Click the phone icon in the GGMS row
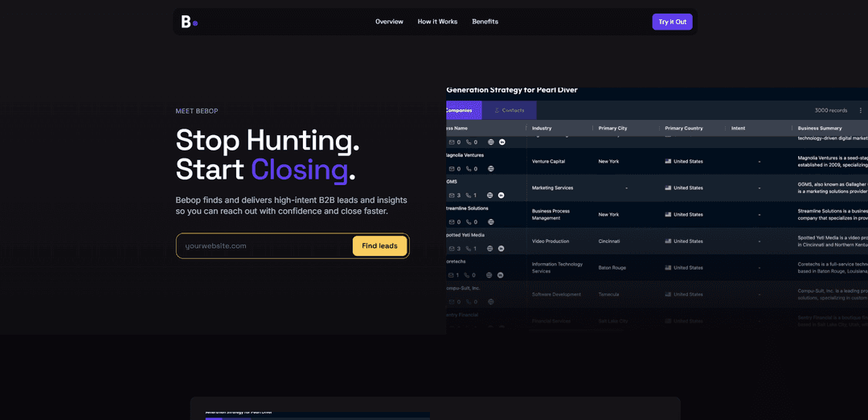 pos(469,196)
